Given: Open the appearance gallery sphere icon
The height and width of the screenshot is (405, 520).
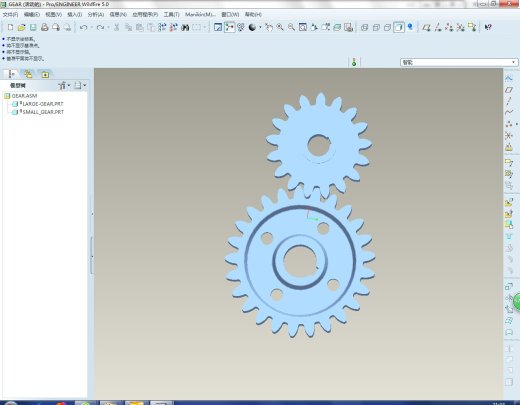Looking at the screenshot, I should (252, 27).
